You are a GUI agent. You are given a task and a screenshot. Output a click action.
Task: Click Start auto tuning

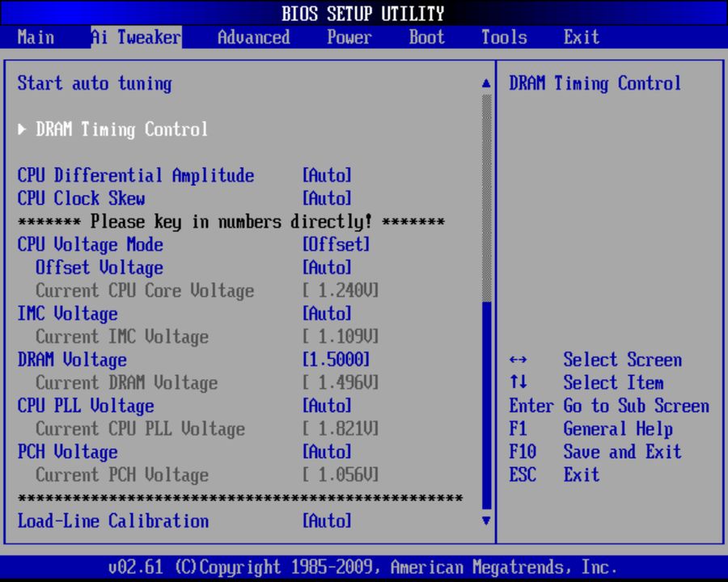pyautogui.click(x=95, y=83)
